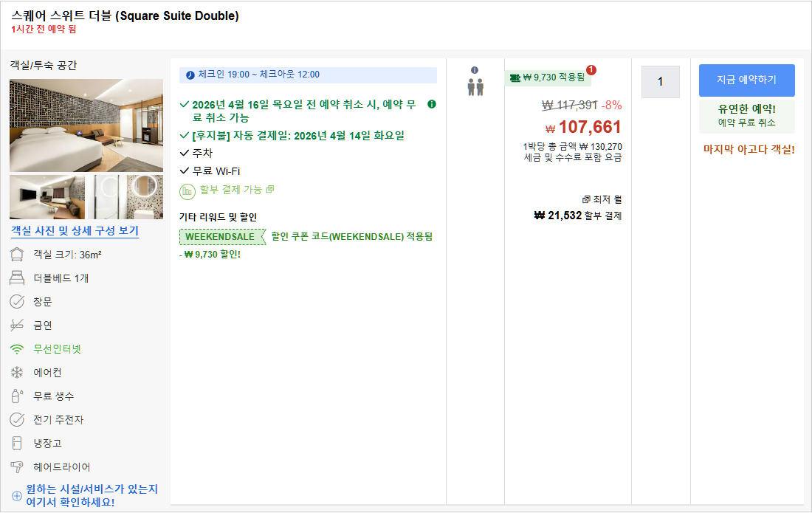Screen dimensions: 812x513
Task: Click the external-link icon after 할부 결제 가능
Action: pos(269,190)
